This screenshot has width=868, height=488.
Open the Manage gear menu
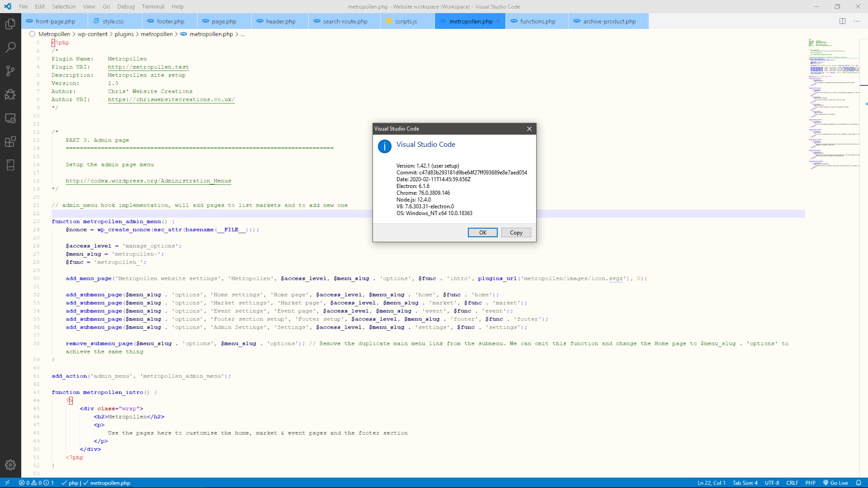pyautogui.click(x=10, y=465)
